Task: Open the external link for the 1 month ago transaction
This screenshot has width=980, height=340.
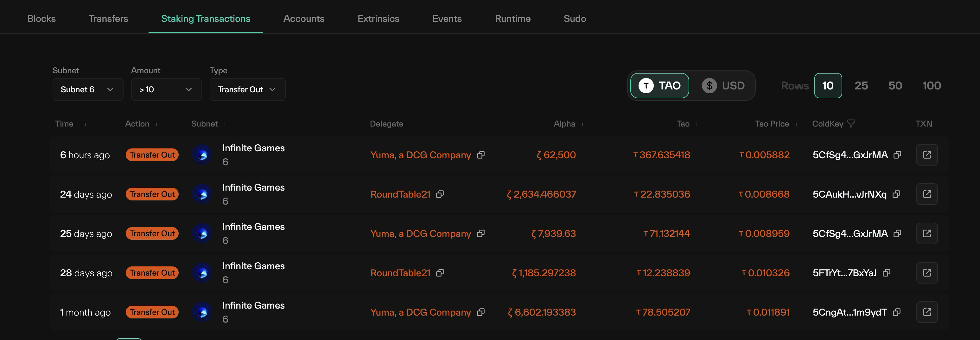Action: tap(927, 312)
